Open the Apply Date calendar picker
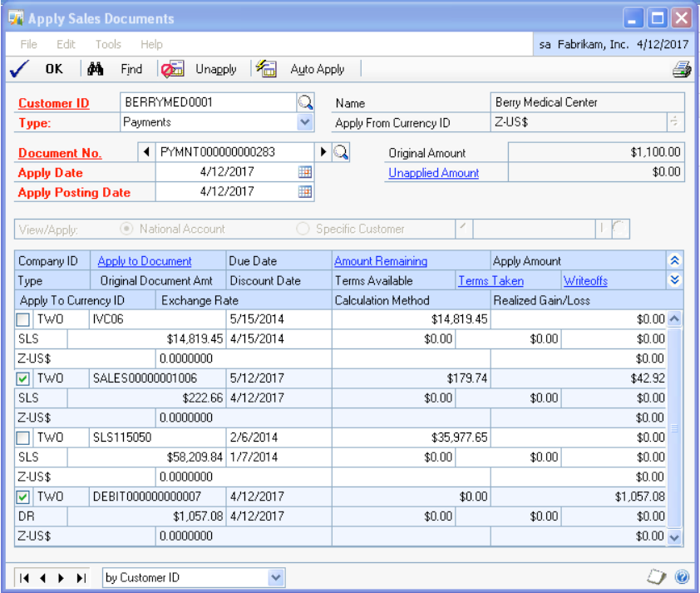Screen dimensions: 700x593 point(305,172)
